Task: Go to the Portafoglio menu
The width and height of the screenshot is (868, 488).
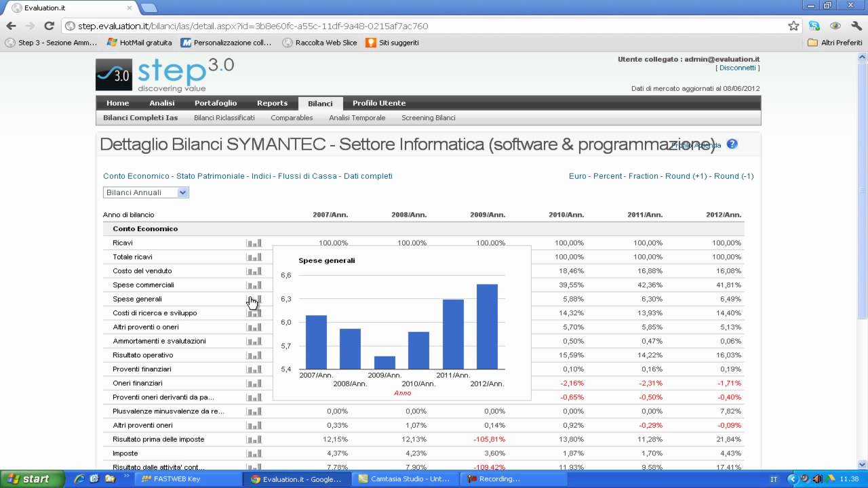Action: coord(216,103)
